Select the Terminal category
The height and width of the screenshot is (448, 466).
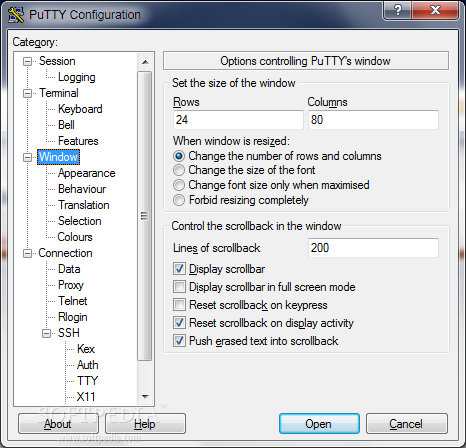coord(59,93)
